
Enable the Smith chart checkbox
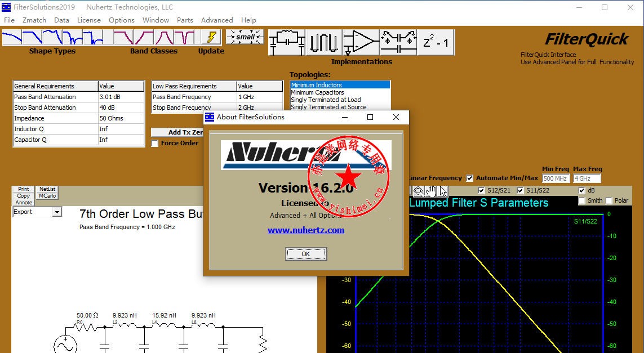(581, 201)
